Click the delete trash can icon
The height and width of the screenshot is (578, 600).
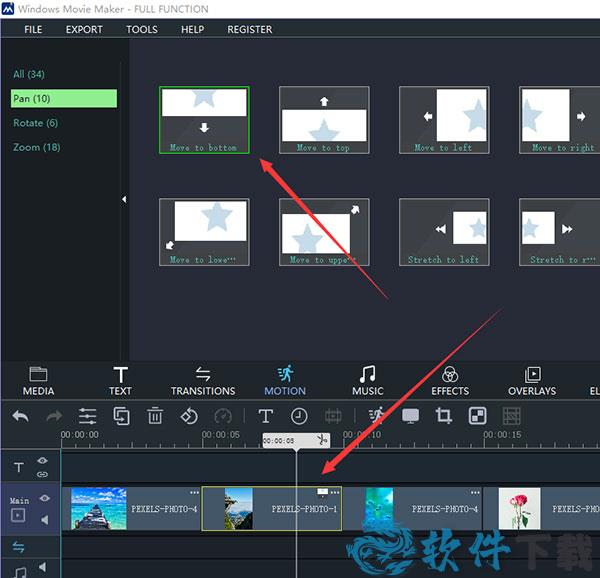(155, 416)
